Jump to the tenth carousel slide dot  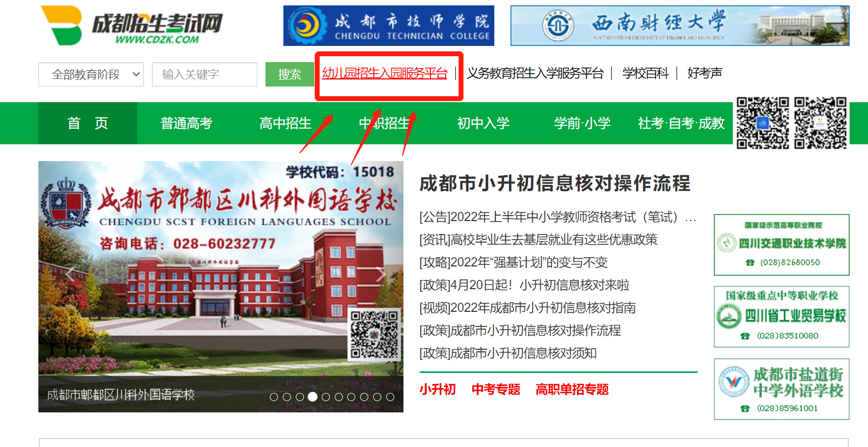tap(390, 397)
